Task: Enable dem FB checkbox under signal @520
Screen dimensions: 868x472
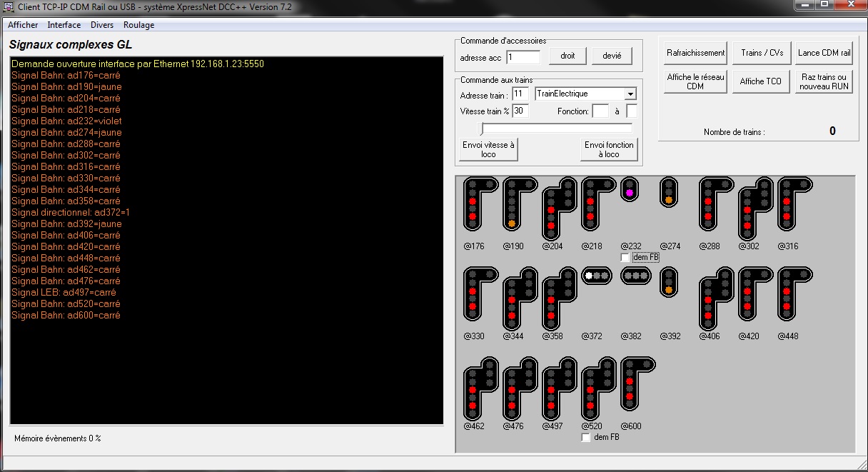Action: (x=586, y=437)
